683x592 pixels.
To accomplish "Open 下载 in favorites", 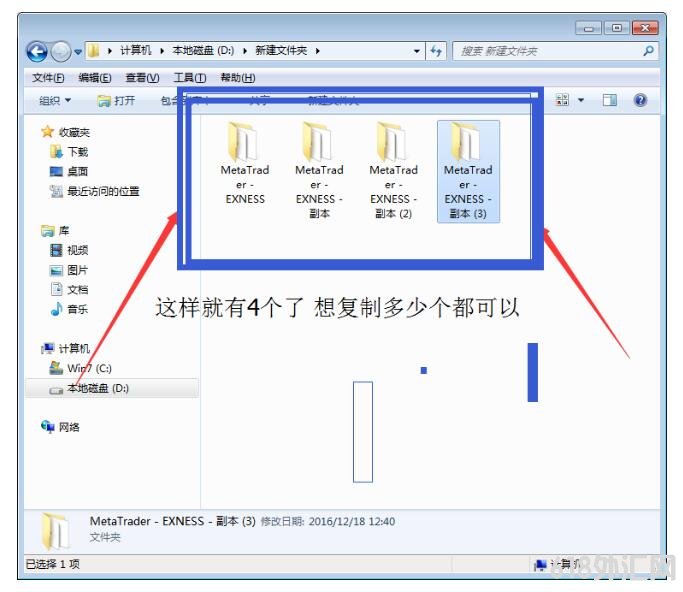I will click(78, 152).
